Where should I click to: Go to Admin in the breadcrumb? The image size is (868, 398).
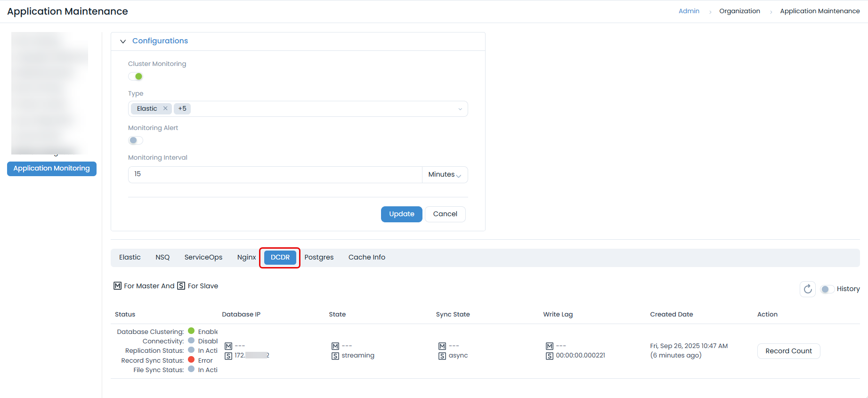tap(689, 11)
